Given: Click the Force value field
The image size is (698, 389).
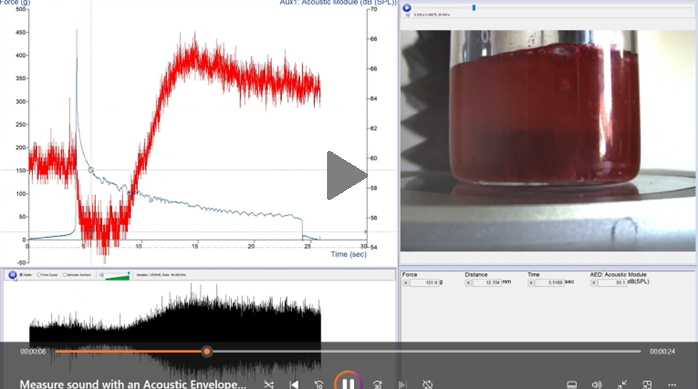Looking at the screenshot, I should 424,283.
